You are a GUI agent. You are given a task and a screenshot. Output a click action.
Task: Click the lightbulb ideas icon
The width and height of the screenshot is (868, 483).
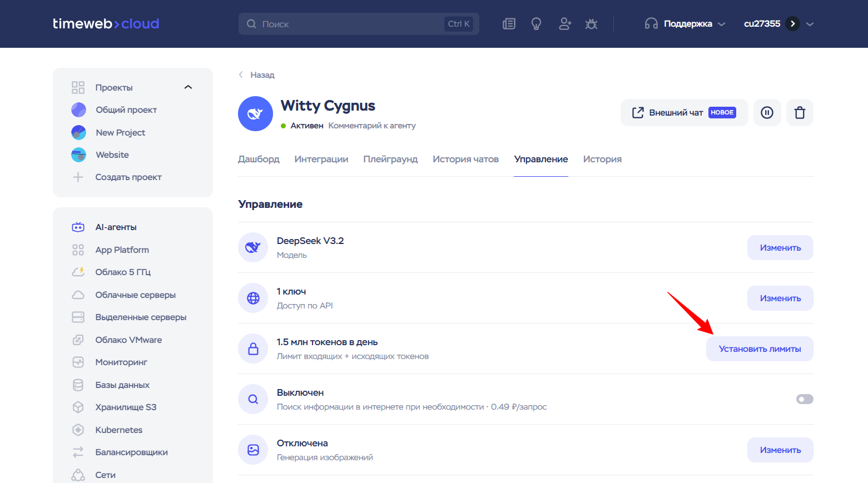click(536, 24)
